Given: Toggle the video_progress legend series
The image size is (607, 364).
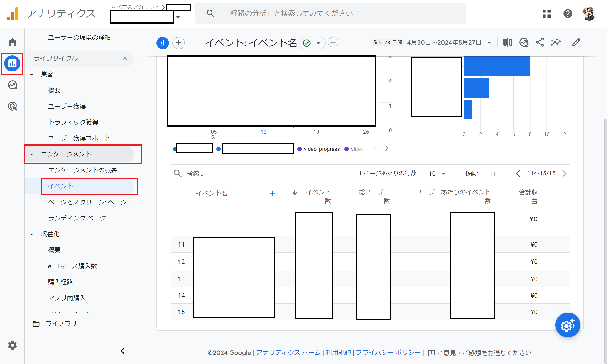Looking at the screenshot, I should [319, 149].
